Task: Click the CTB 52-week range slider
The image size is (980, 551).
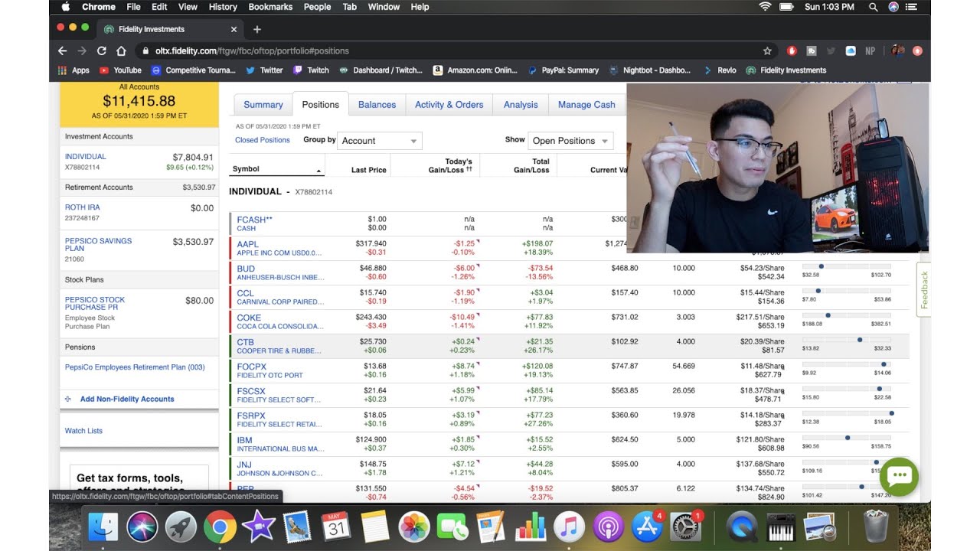Action: click(x=847, y=340)
